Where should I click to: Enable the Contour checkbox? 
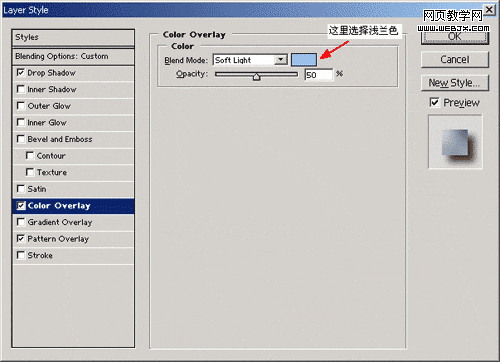[x=30, y=156]
